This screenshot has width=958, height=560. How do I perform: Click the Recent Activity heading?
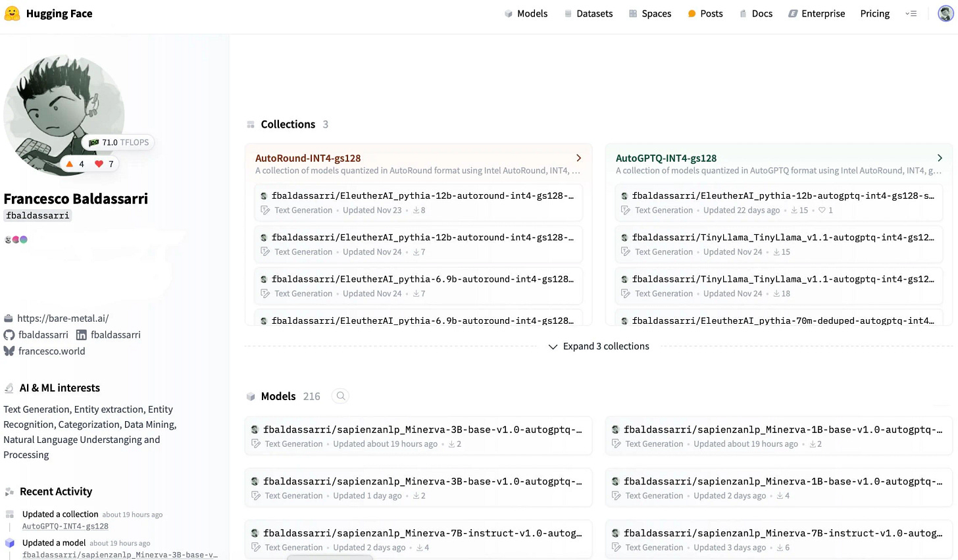click(56, 492)
